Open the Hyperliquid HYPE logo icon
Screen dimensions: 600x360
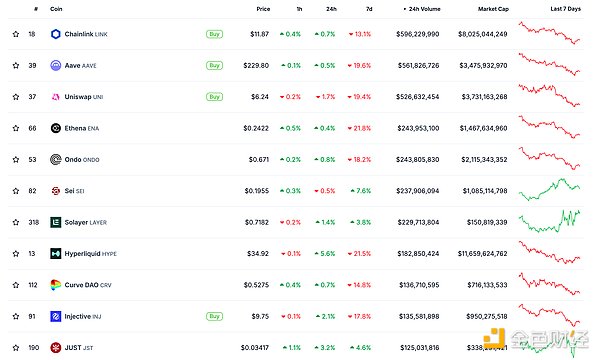coord(55,254)
